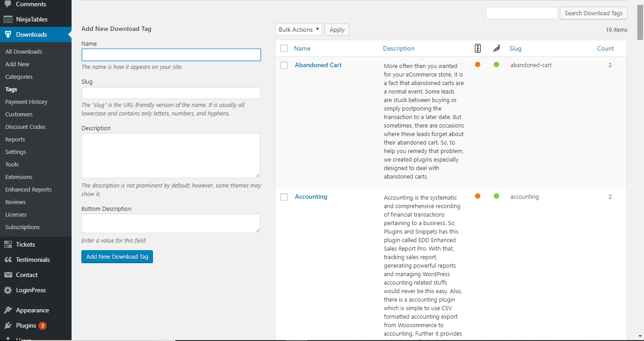
Task: Sort by SEO score traffic light column icon
Action: coord(478,48)
